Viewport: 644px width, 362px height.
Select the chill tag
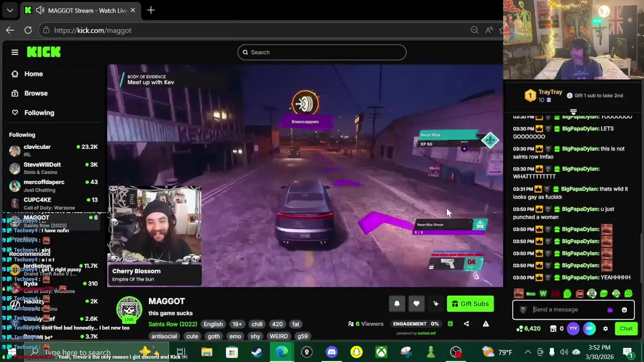[257, 324]
